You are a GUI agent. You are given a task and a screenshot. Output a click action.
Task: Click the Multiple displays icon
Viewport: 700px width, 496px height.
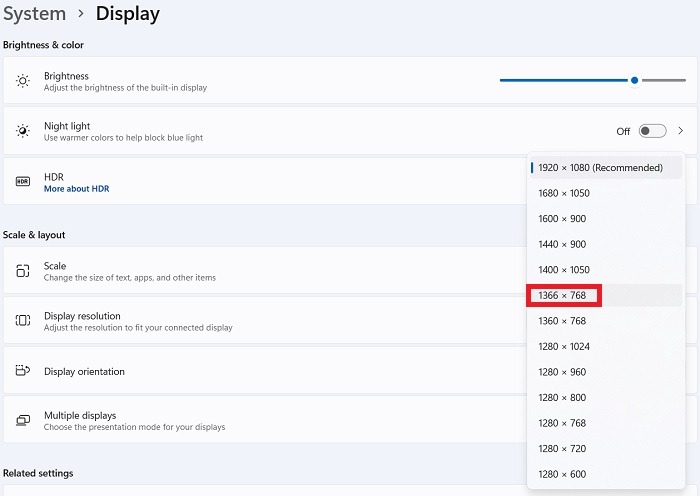click(22, 421)
